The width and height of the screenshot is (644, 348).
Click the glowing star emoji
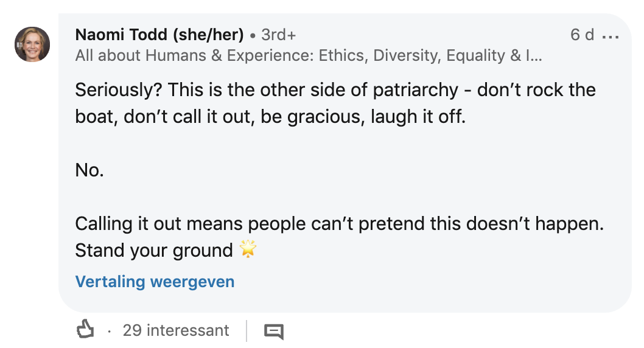point(248,249)
